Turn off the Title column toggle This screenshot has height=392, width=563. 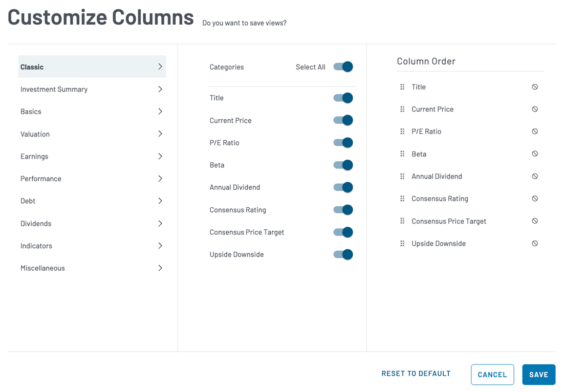pos(343,98)
